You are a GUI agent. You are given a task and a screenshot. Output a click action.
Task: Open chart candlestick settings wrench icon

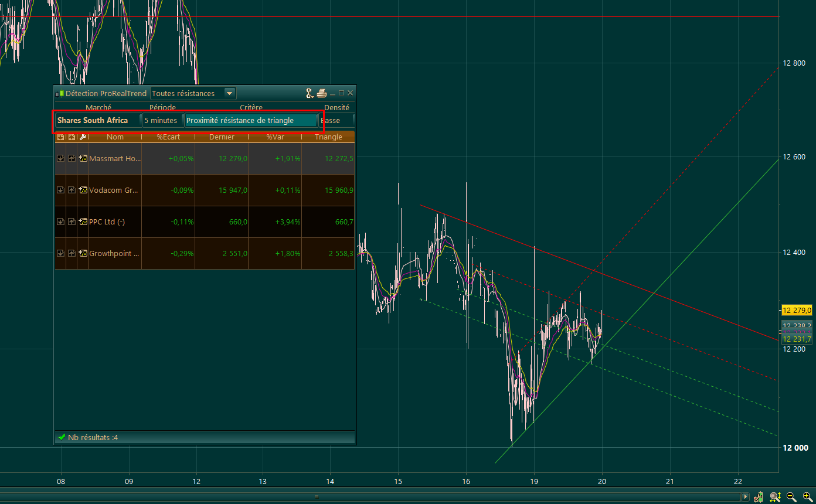pos(759,497)
